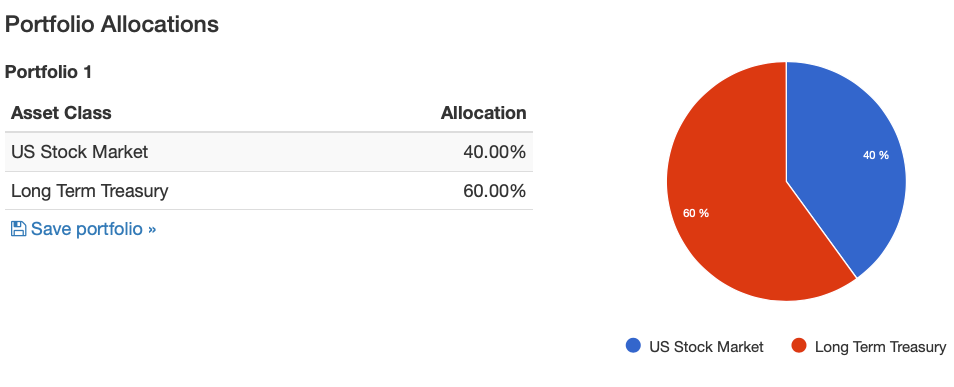Click the Portfolio Allocations title

coord(111,24)
